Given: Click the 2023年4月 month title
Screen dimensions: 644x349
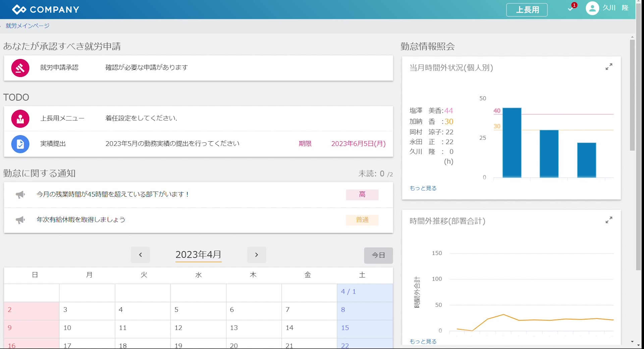Looking at the screenshot, I should click(x=198, y=255).
